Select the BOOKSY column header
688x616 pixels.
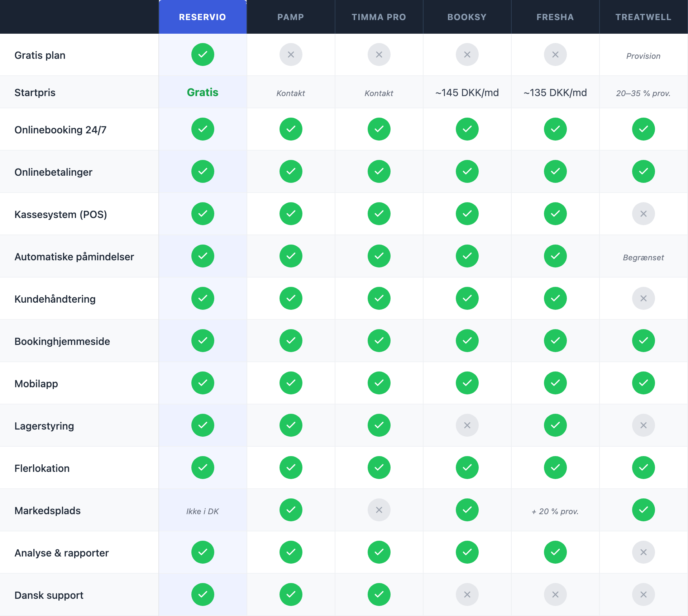click(x=467, y=17)
